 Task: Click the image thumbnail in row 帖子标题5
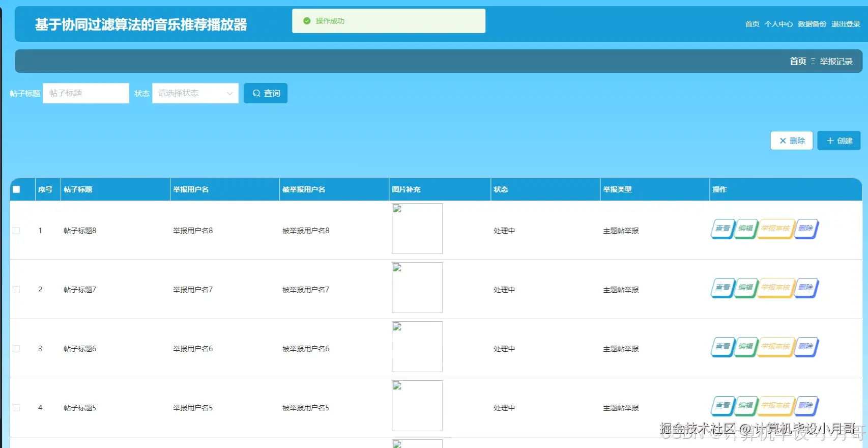click(x=417, y=406)
